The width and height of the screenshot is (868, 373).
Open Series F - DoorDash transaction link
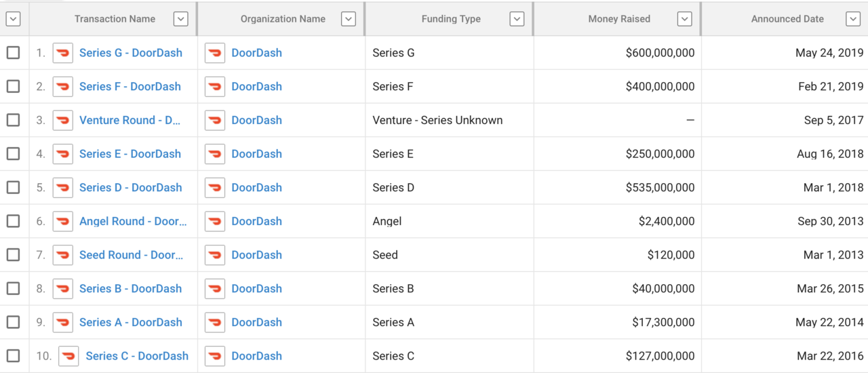click(130, 87)
